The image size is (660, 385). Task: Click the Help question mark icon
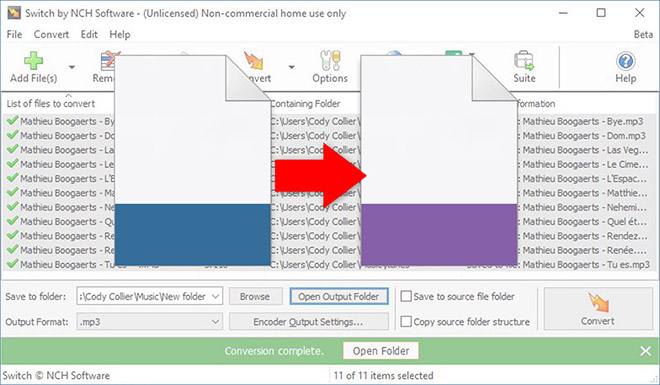(x=625, y=61)
